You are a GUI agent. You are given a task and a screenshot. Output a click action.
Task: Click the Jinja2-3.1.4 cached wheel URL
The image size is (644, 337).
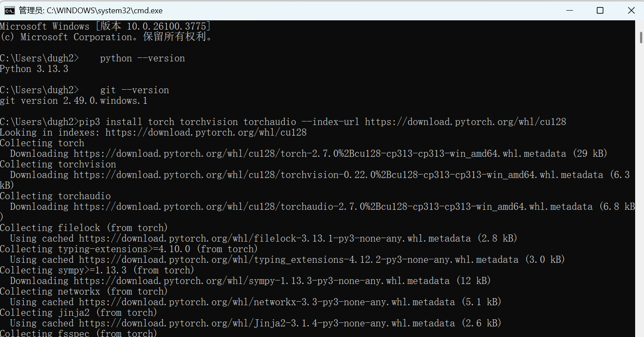[x=267, y=323]
